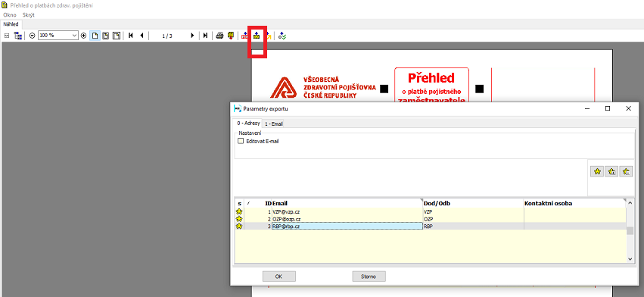Switch to the 0 - Adresy tab
Image resolution: width=644 pixels, height=297 pixels.
pyautogui.click(x=248, y=123)
